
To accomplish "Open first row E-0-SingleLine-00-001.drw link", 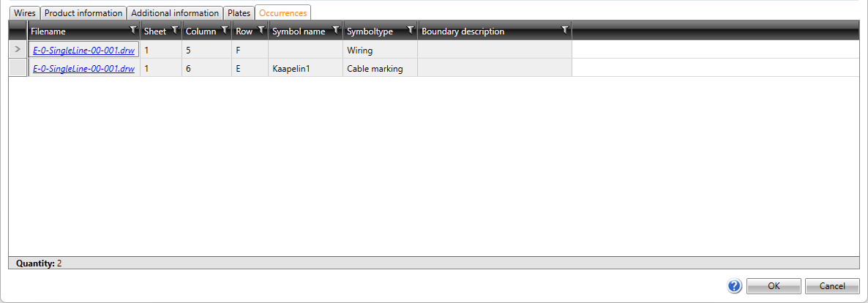I will [83, 50].
